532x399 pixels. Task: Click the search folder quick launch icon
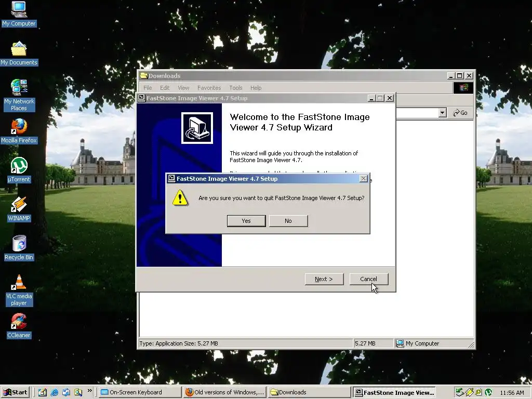[x=78, y=393]
